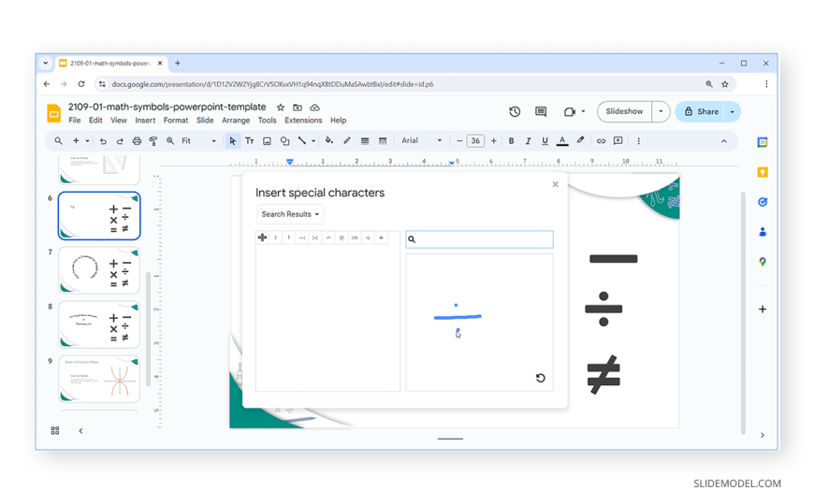Toggle italic formatting
Viewport: 814px width, 504px height.
528,141
